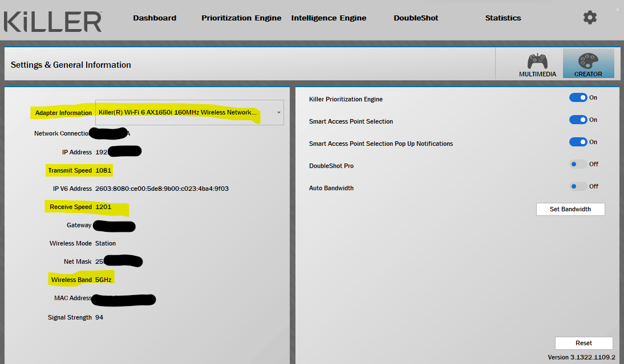Viewport: 624px width, 364px height.
Task: Click the IP V6 Address value
Action: tap(162, 189)
